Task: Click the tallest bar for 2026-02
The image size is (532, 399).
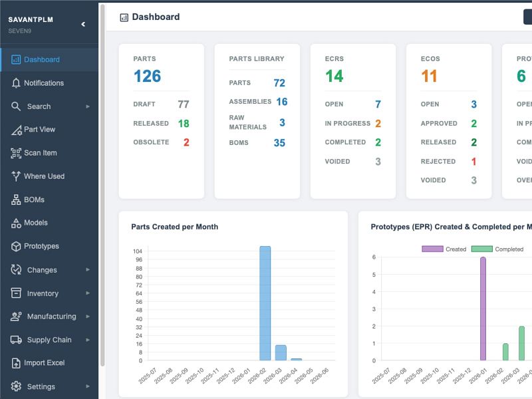Action: pos(265,303)
